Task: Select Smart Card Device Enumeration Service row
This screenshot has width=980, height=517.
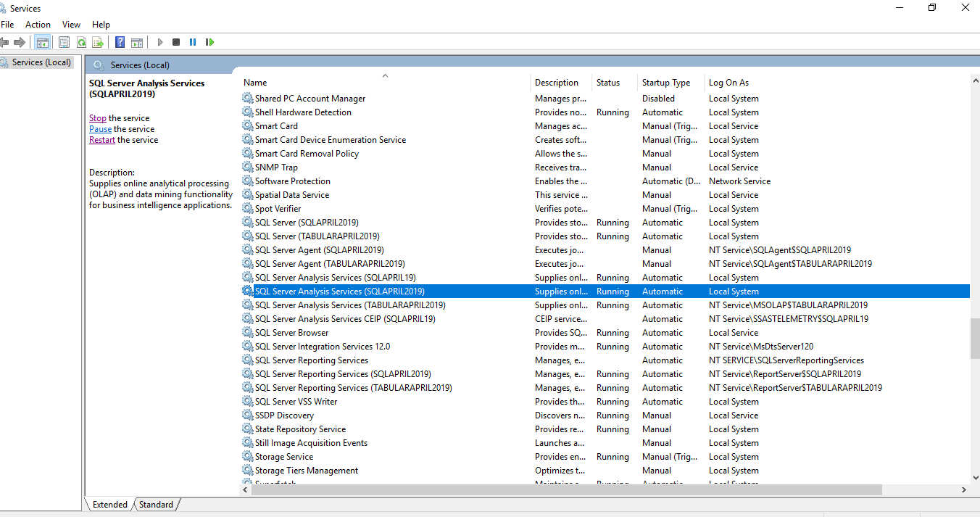Action: [605, 140]
